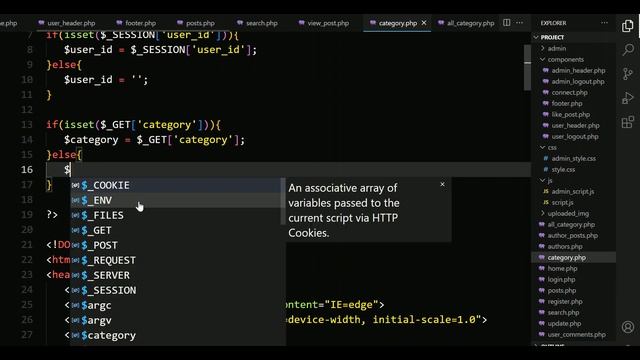Expand the uploaded_img folder
640x360 pixels.
(x=568, y=213)
